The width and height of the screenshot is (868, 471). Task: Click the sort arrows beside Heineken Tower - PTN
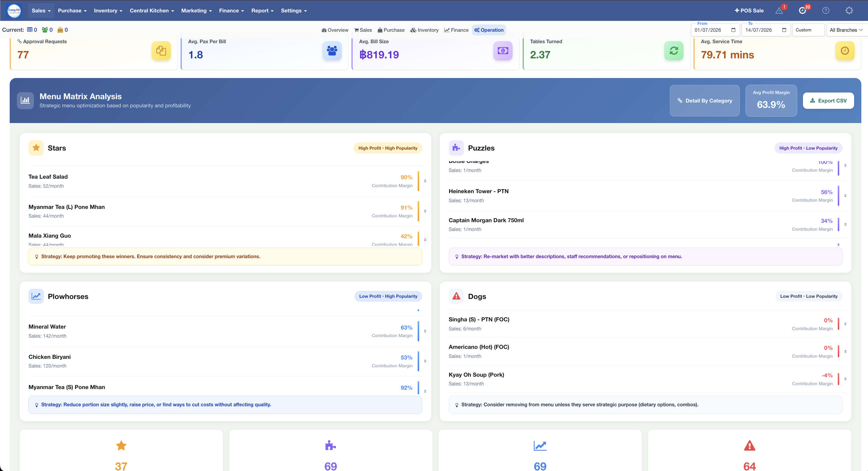[x=845, y=195]
